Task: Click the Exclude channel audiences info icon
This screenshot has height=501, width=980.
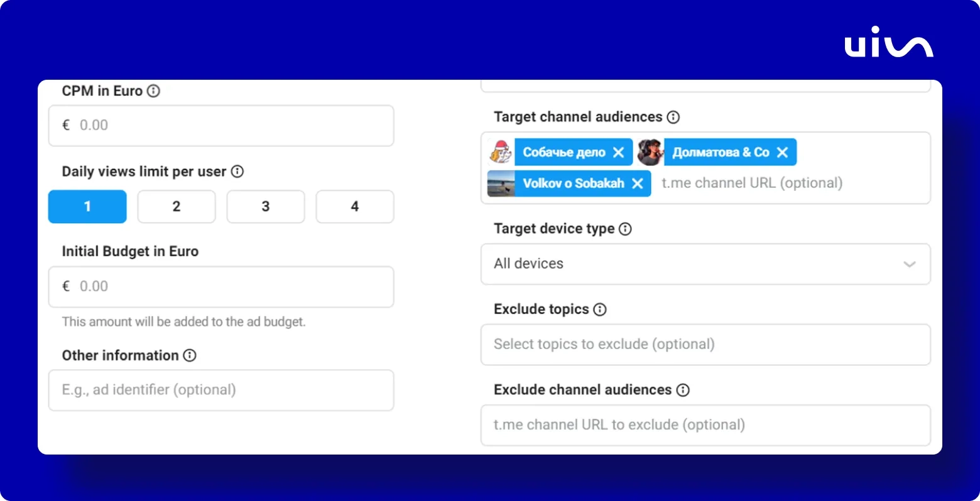Action: (683, 390)
